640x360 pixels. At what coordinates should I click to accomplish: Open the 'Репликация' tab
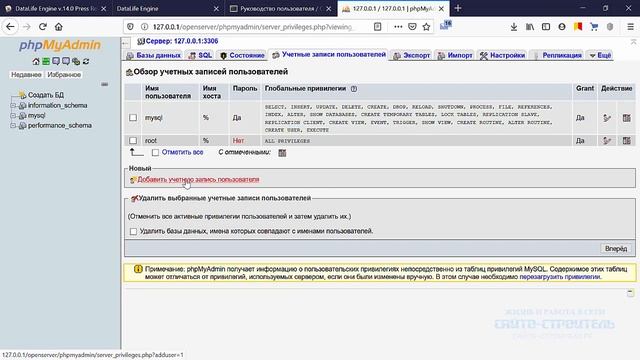coord(558,55)
